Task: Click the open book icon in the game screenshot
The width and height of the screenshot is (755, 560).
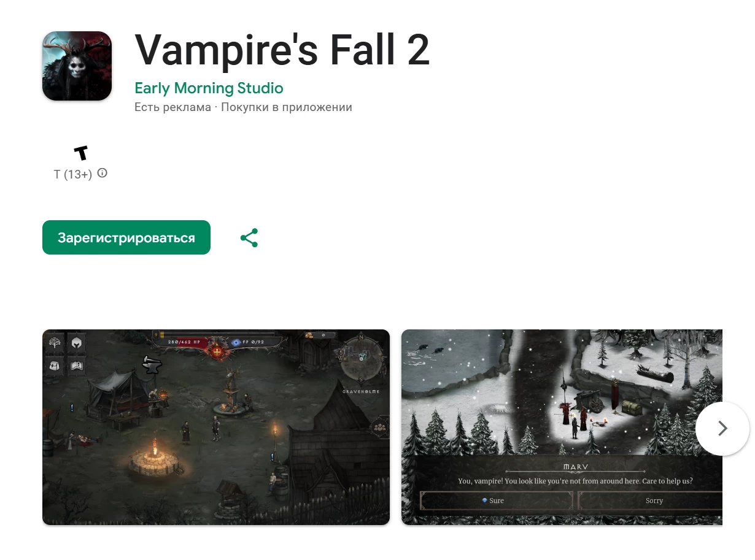Action: pyautogui.click(x=77, y=366)
